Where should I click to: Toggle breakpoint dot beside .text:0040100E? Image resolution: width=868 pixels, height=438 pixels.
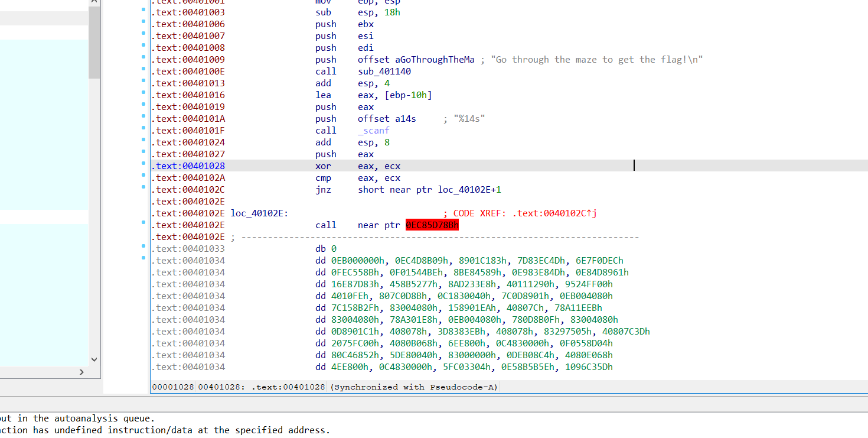[x=143, y=69]
